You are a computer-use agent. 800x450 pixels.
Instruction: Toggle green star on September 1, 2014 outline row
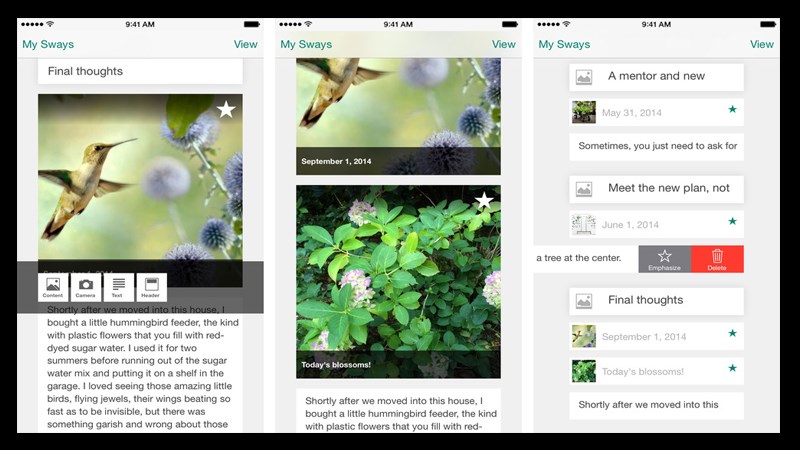point(733,333)
